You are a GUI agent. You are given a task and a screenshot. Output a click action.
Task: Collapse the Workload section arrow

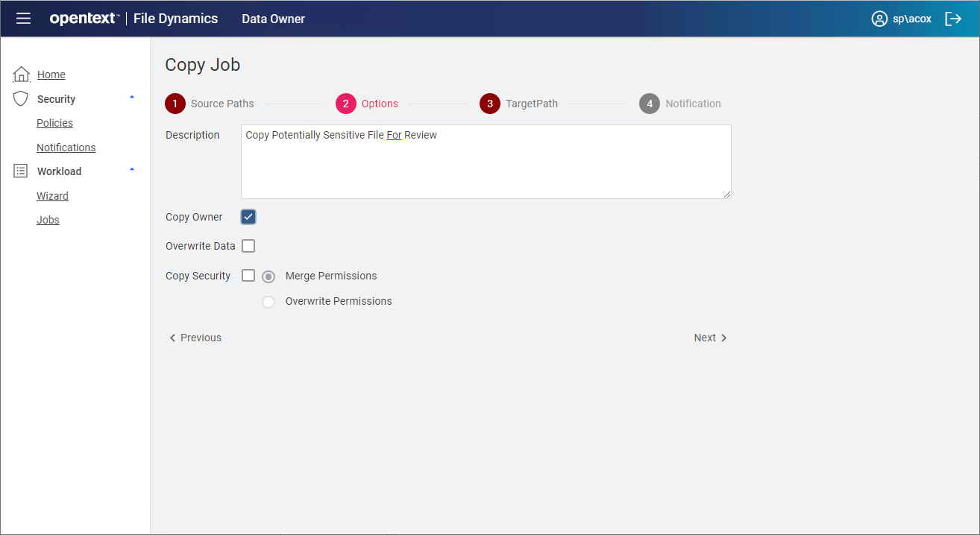132,170
